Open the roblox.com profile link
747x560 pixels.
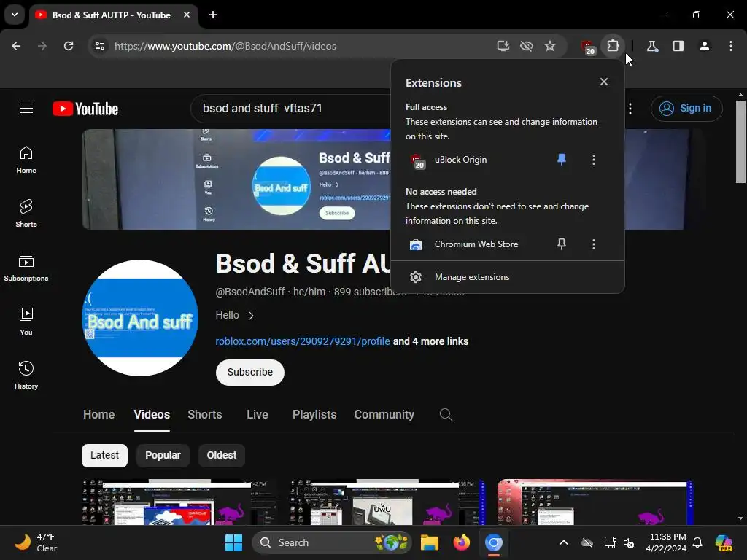point(303,341)
